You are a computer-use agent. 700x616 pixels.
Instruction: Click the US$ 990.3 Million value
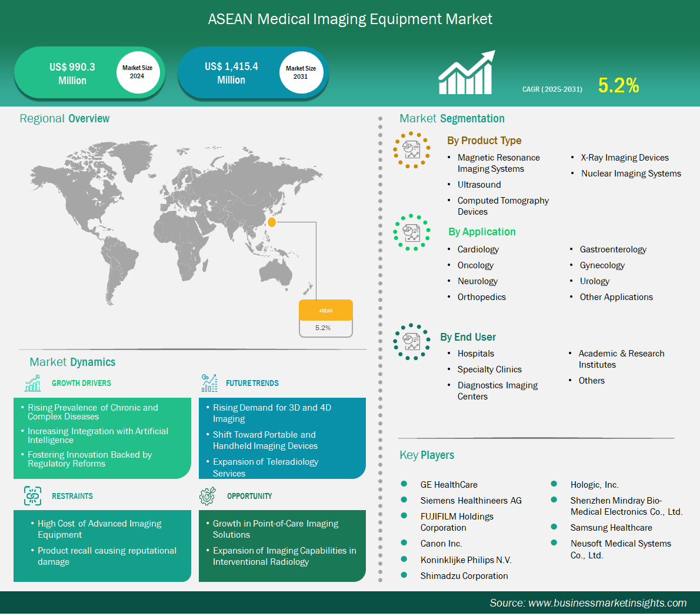point(72,74)
